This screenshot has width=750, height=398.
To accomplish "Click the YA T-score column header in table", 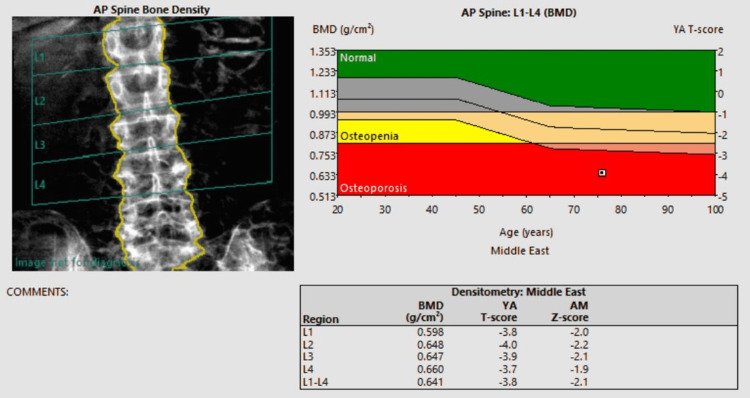I will click(x=499, y=311).
